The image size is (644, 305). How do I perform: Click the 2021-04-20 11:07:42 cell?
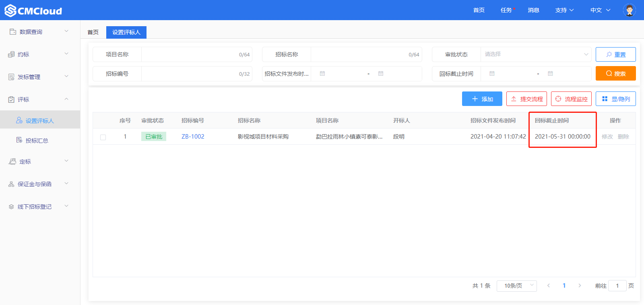point(498,137)
